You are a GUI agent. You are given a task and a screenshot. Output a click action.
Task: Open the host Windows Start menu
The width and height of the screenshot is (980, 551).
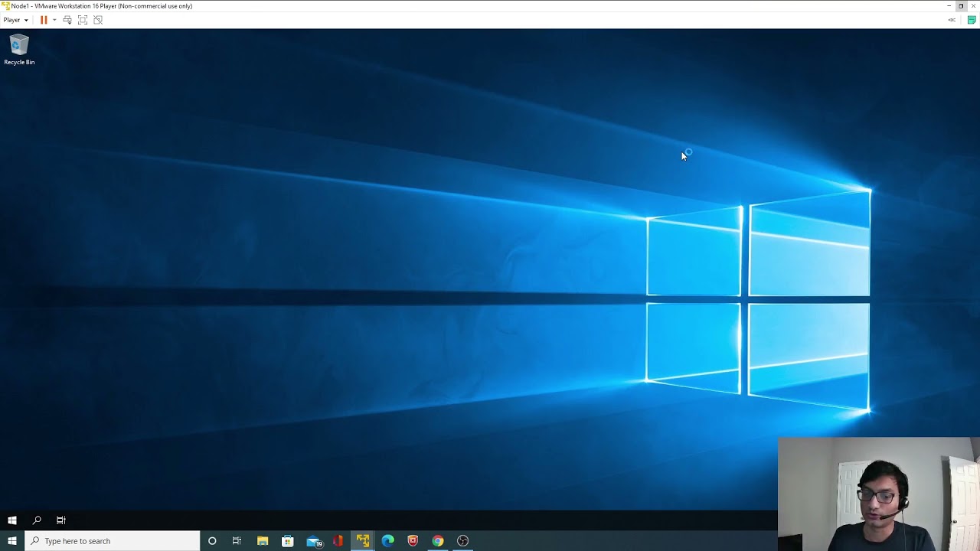[x=12, y=541]
